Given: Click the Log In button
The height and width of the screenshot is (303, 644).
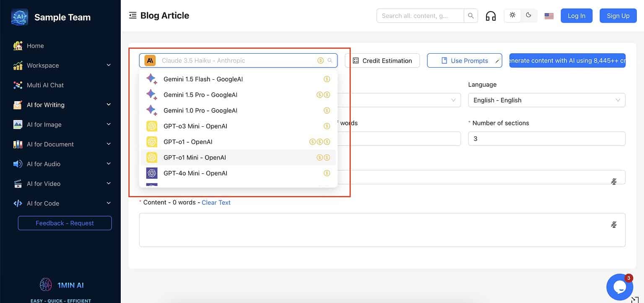Looking at the screenshot, I should point(576,16).
